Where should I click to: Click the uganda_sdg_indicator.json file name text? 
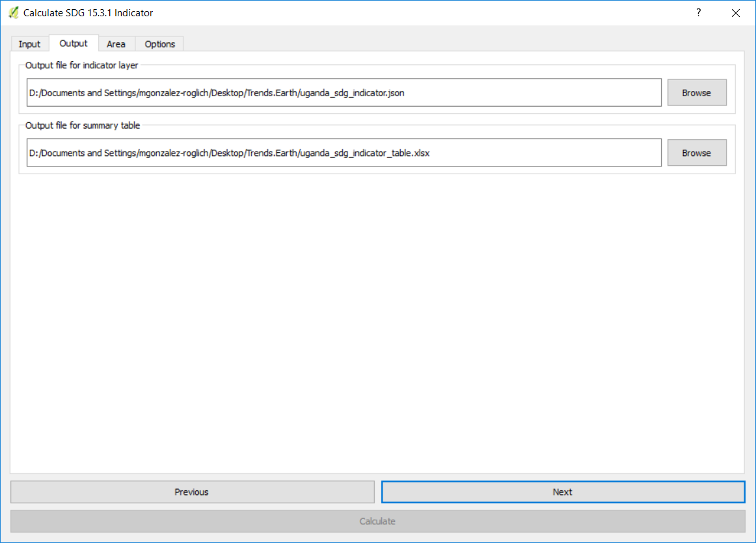pyautogui.click(x=352, y=93)
